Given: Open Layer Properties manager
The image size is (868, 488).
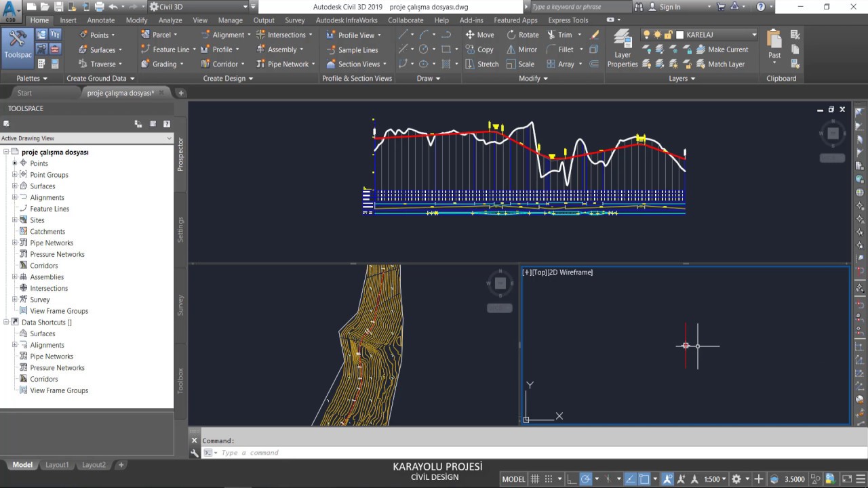Looking at the screenshot, I should point(623,49).
